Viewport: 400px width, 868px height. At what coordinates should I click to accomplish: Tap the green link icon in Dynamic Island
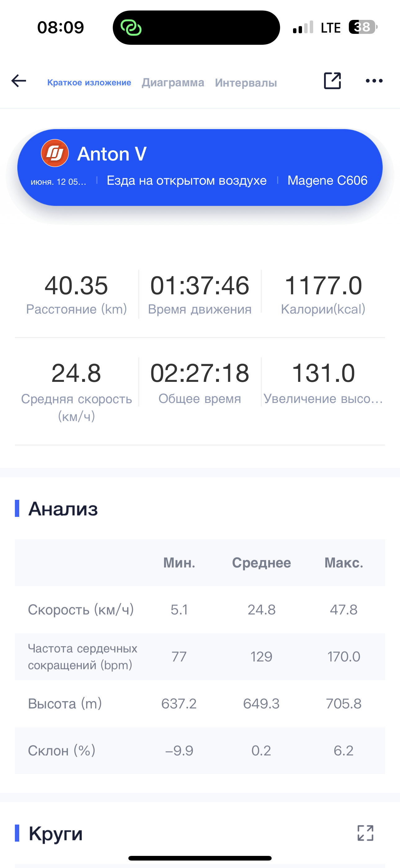click(131, 27)
